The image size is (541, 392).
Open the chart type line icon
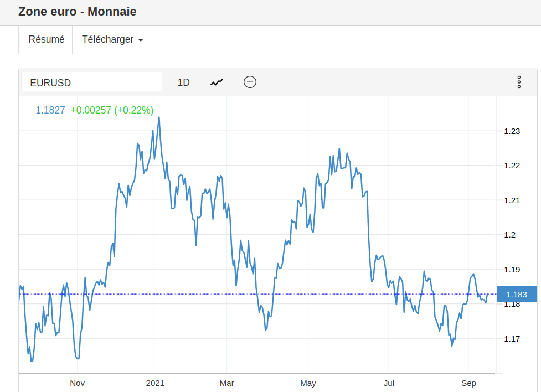[x=217, y=82]
